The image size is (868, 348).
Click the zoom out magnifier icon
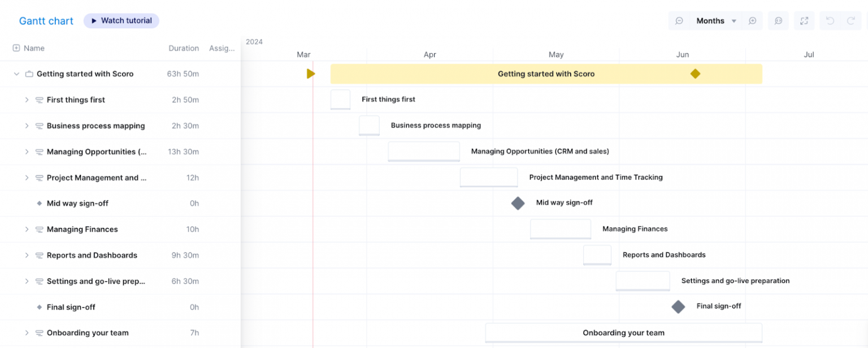coord(679,21)
